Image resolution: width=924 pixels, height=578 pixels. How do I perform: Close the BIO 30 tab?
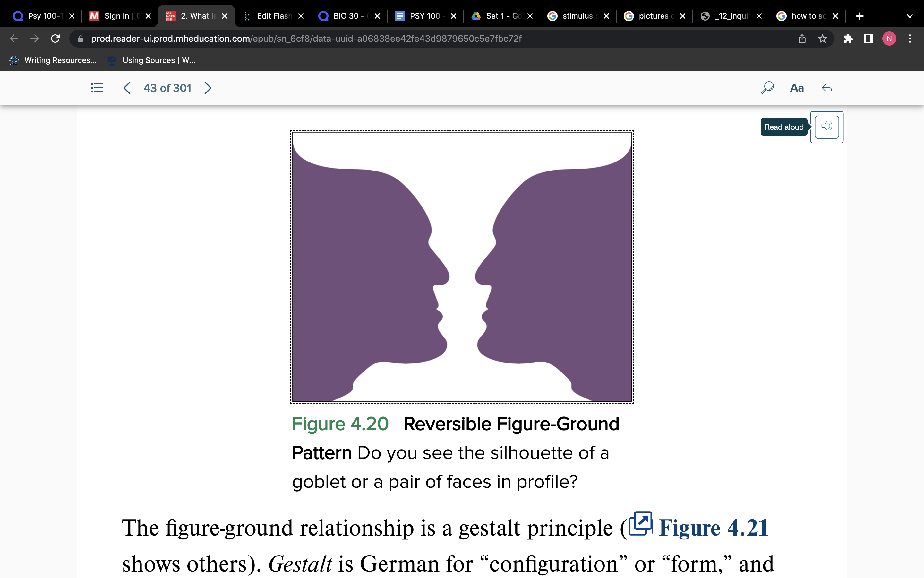[x=377, y=16]
